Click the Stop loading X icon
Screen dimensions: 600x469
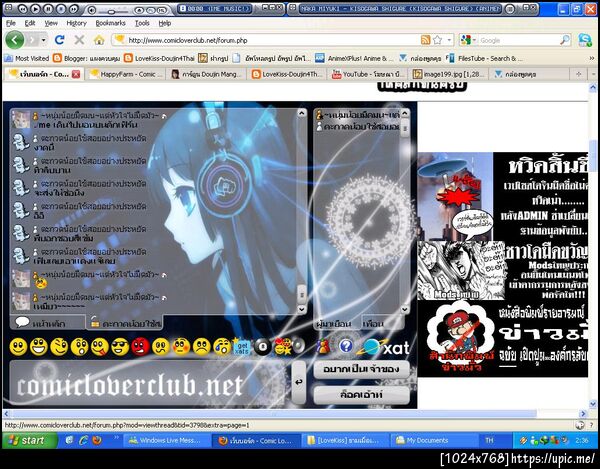click(79, 40)
